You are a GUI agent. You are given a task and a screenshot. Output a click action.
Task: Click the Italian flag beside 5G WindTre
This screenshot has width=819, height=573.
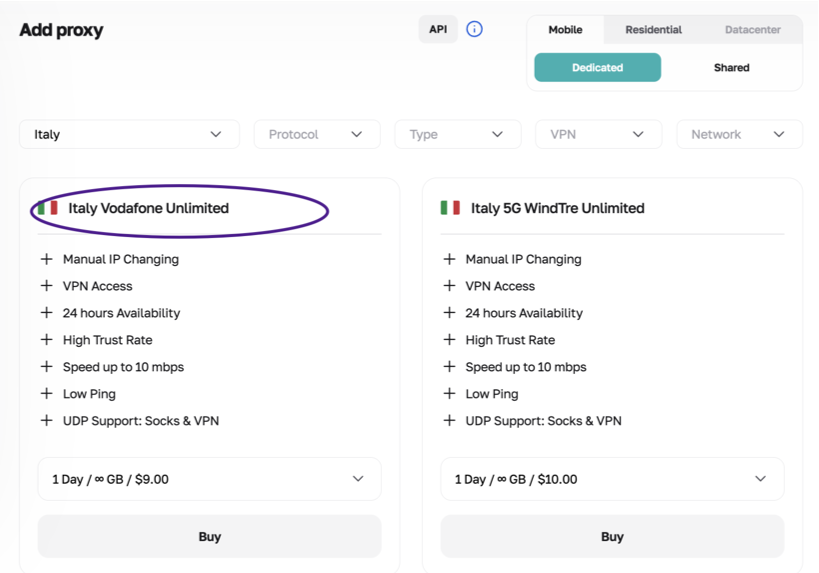coord(450,208)
